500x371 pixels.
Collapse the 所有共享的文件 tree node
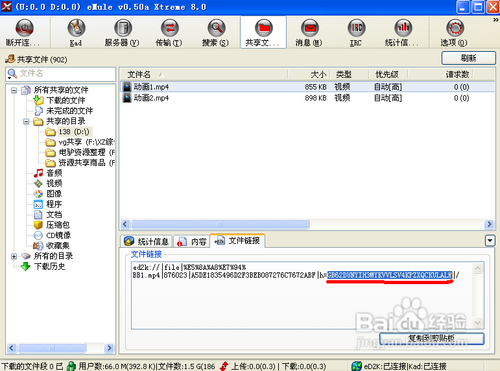coord(14,90)
